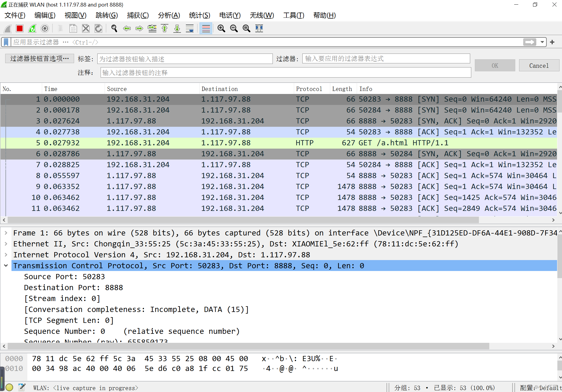Click the go to specific packet icon
The image size is (562, 392).
click(152, 28)
